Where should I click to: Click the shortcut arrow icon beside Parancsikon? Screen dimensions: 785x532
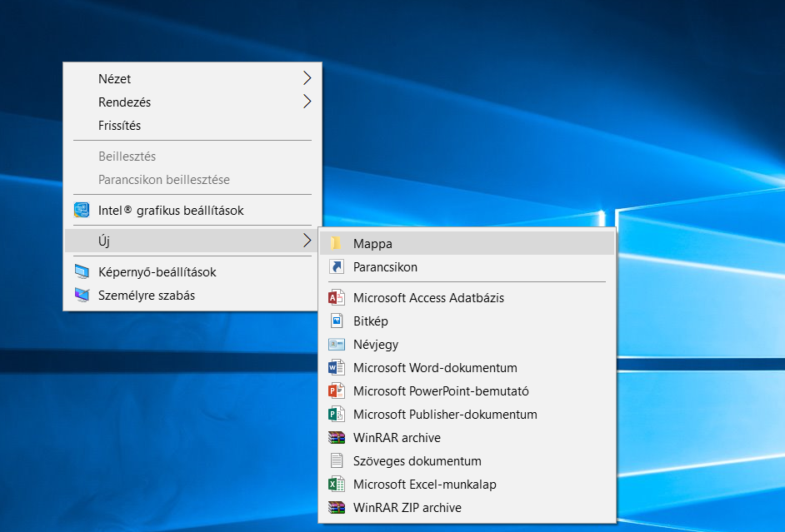[x=336, y=267]
